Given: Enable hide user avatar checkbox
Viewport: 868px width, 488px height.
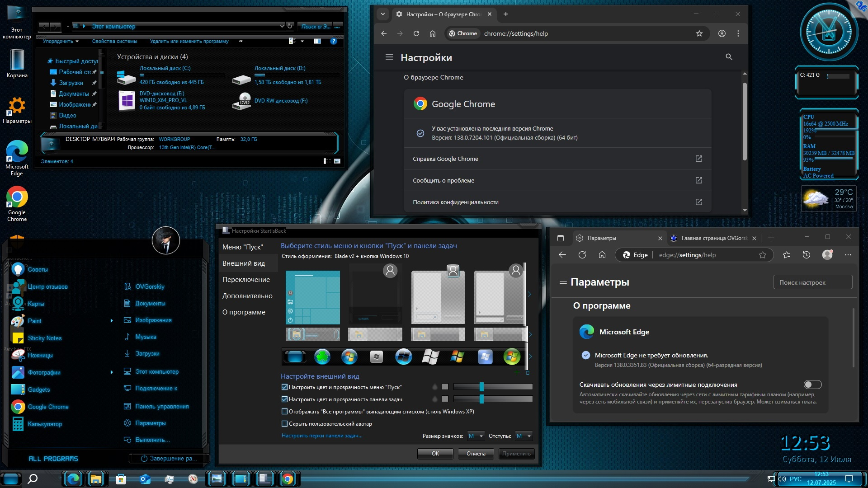Looking at the screenshot, I should pyautogui.click(x=284, y=424).
